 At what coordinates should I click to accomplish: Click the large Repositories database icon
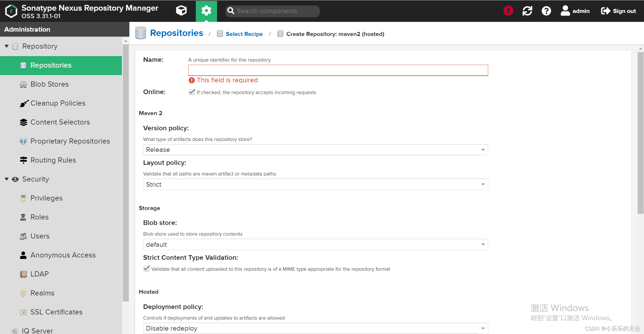pos(141,33)
